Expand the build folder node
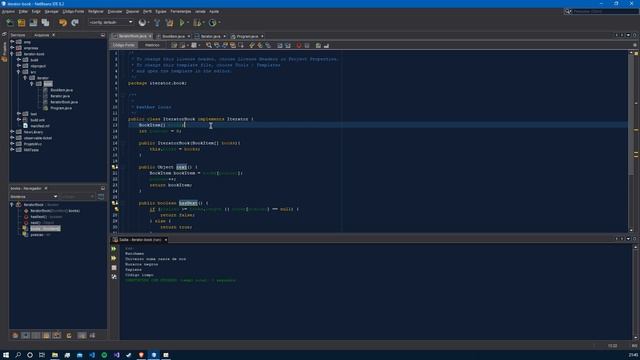The height and width of the screenshot is (360, 640). [19, 60]
